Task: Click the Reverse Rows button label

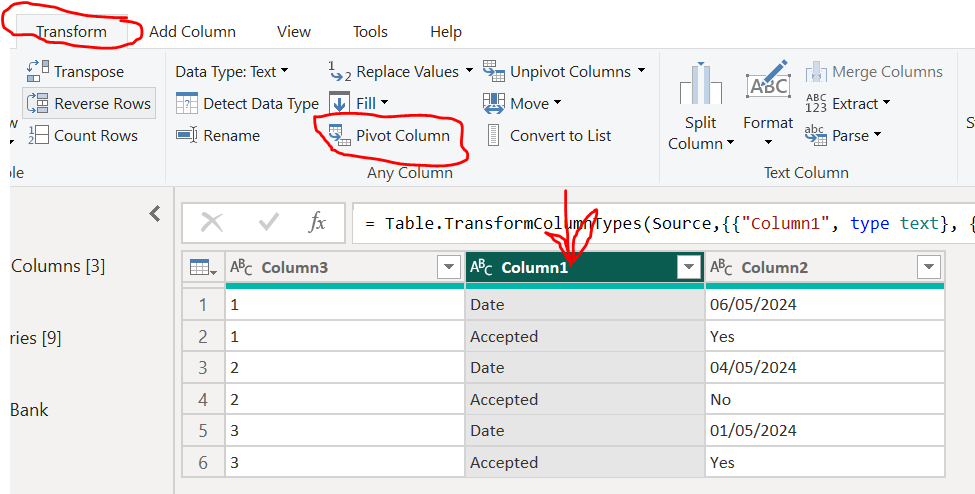Action: point(103,103)
